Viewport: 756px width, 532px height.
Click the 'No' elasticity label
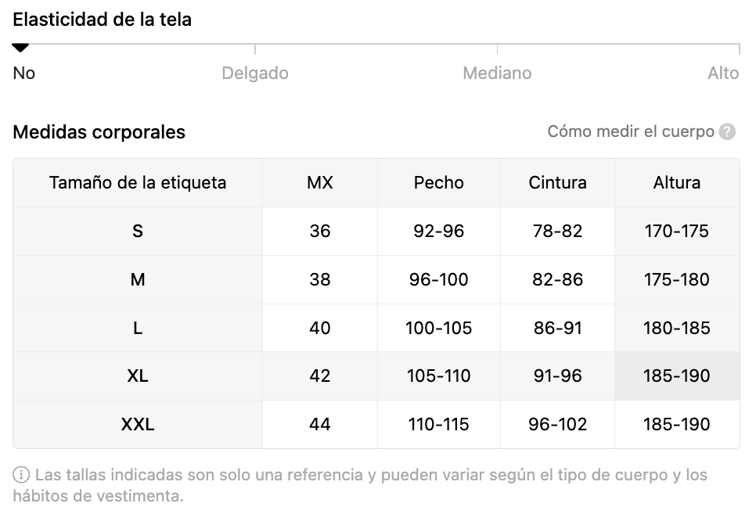click(24, 74)
